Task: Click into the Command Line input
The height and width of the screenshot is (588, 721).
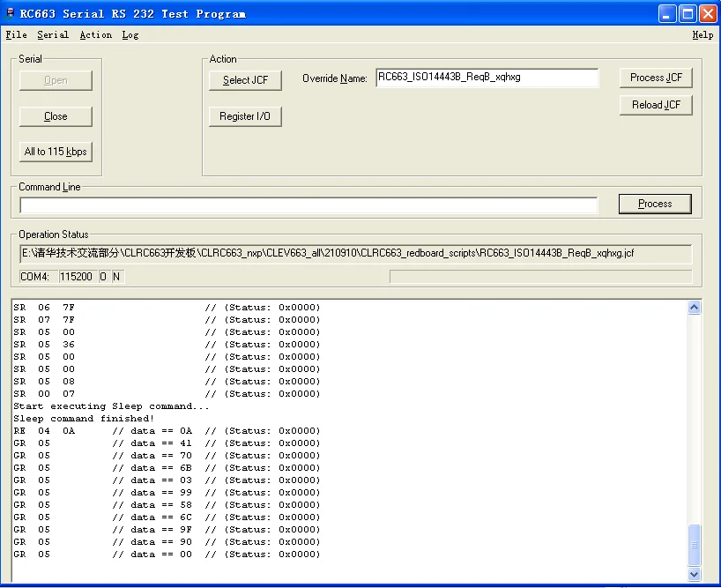Action: click(x=308, y=205)
